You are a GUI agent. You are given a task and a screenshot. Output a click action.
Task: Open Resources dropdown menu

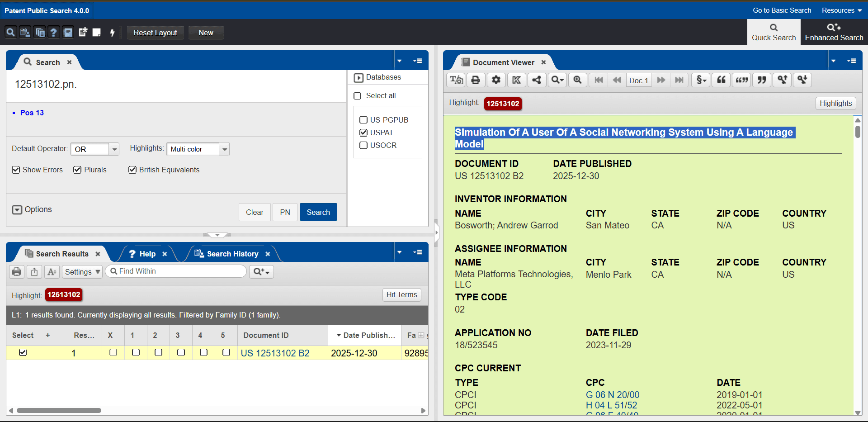(841, 10)
